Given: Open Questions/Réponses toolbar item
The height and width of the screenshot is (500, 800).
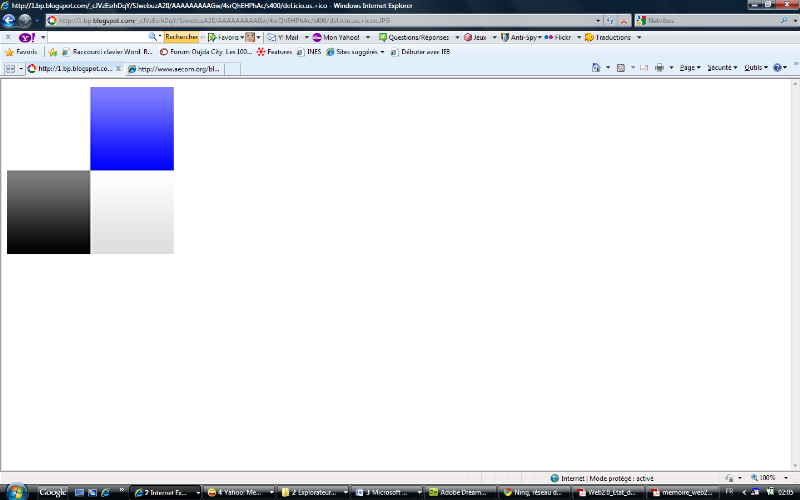Looking at the screenshot, I should click(x=414, y=37).
